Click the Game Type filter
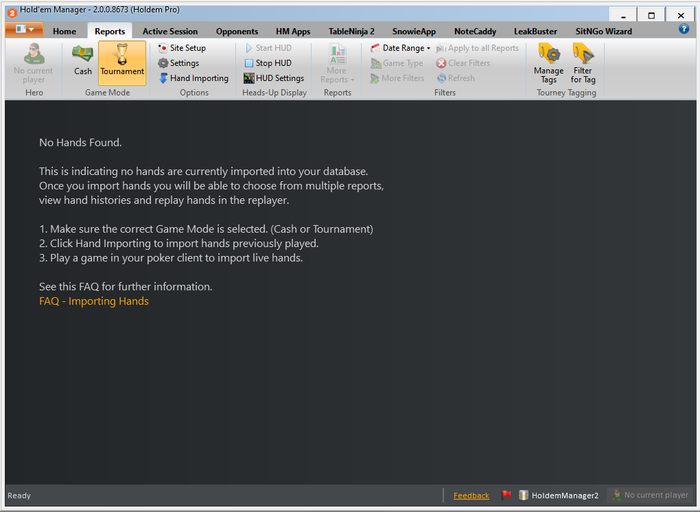This screenshot has height=512, width=700. [x=397, y=63]
